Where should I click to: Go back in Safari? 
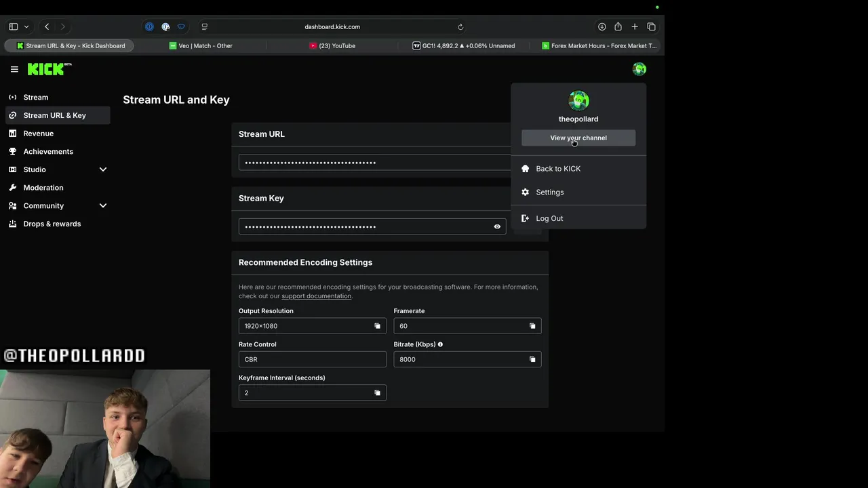point(47,26)
